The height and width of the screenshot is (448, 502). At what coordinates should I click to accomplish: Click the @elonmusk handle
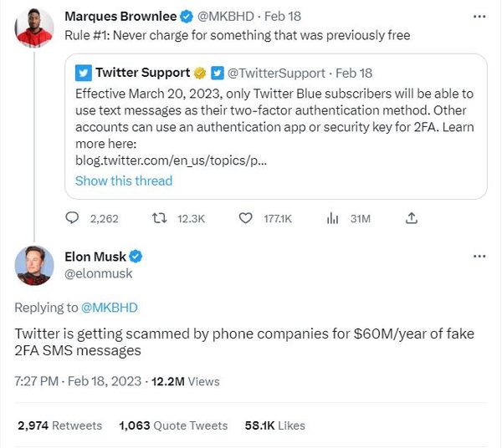(98, 273)
